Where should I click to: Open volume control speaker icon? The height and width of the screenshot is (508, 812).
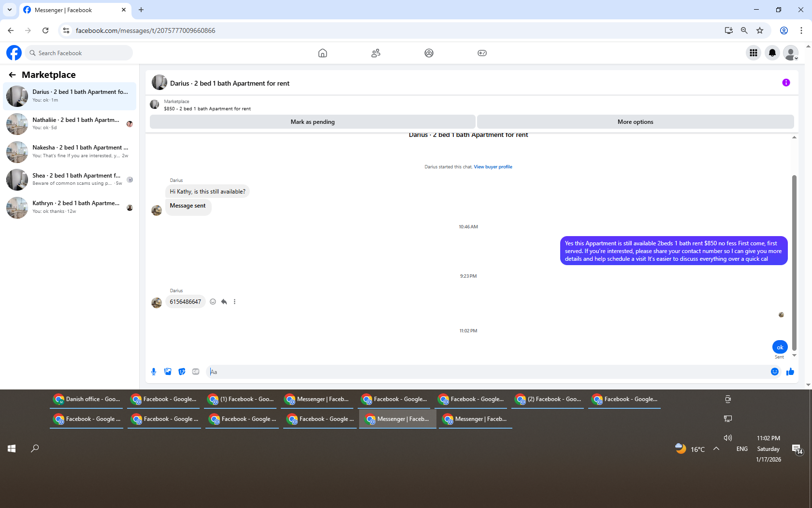[727, 438]
